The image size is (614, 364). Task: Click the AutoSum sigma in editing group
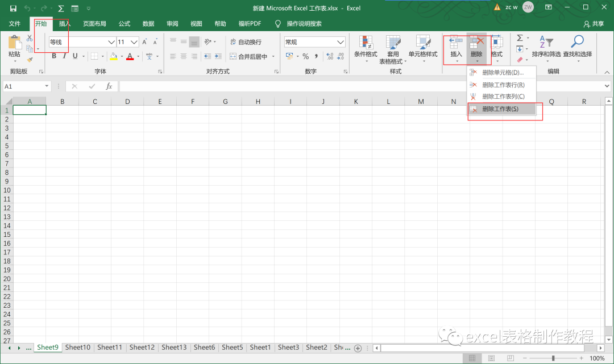click(520, 38)
